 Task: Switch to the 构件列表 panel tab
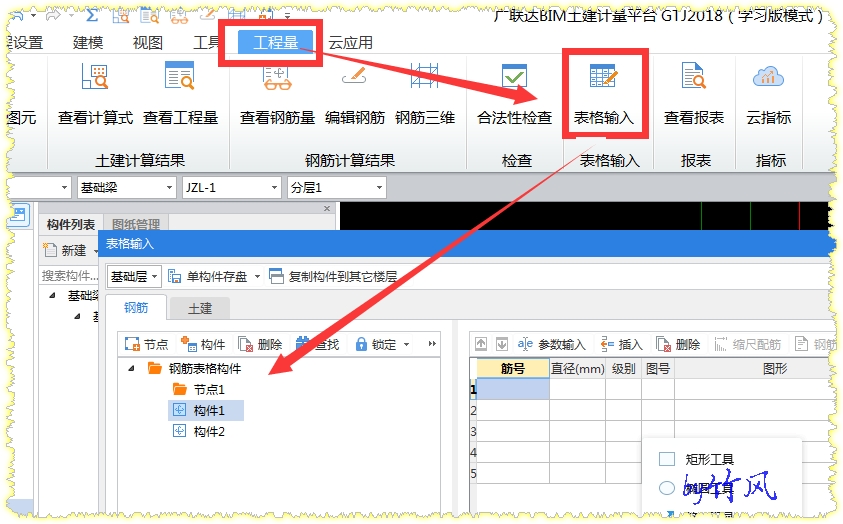pos(70,224)
